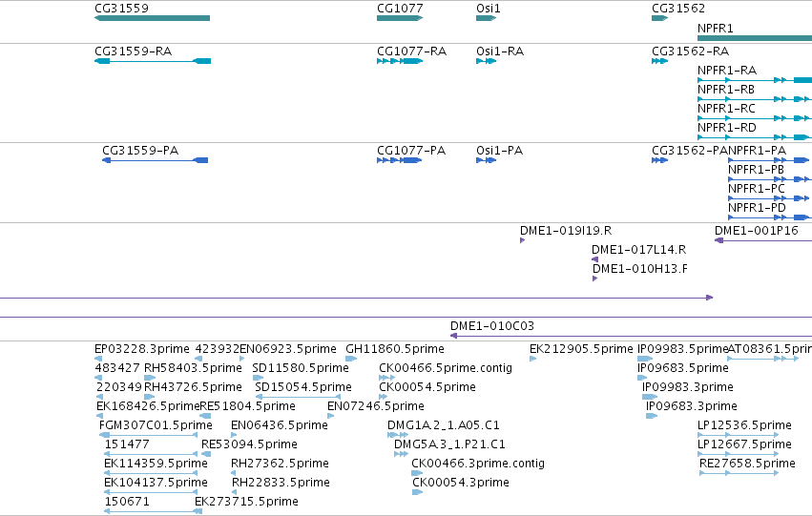Open transcript CG31559-RA
Image resolution: width=812 pixels, height=516 pixels.
153,61
